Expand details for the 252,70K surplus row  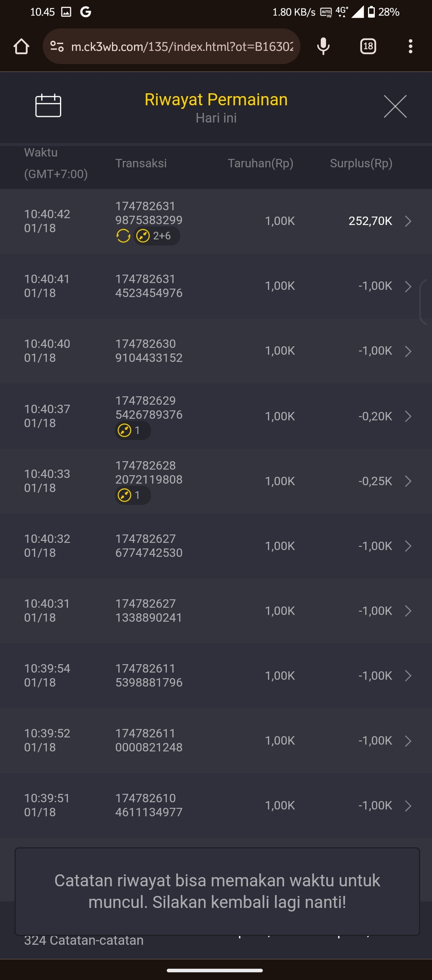click(408, 221)
